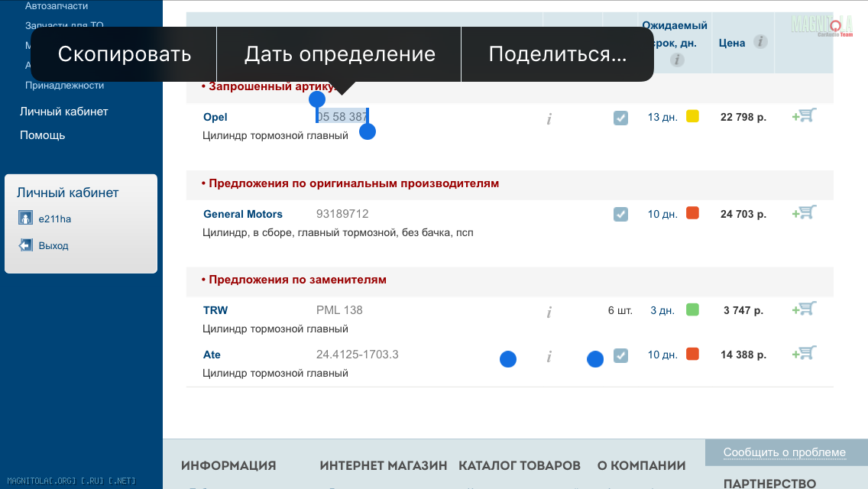The width and height of the screenshot is (868, 489).
Task: Add Ate 24.4125-1703.3 to cart
Action: pyautogui.click(x=805, y=353)
